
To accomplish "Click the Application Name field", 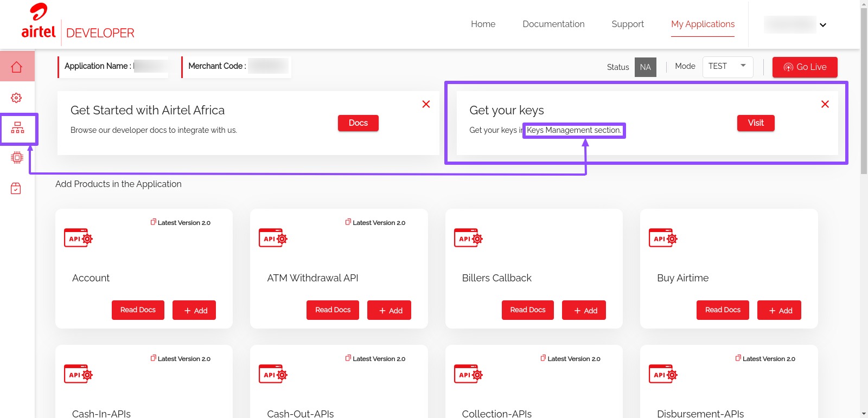I will (113, 67).
